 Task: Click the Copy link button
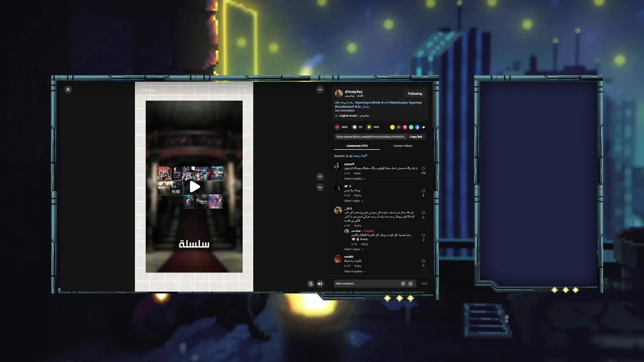(416, 137)
